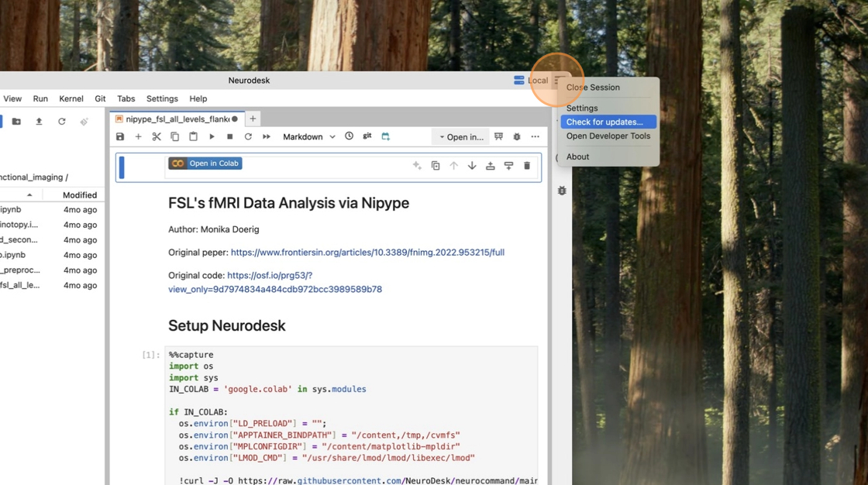
Task: Save the notebook with the floppy disk icon
Action: 120,137
